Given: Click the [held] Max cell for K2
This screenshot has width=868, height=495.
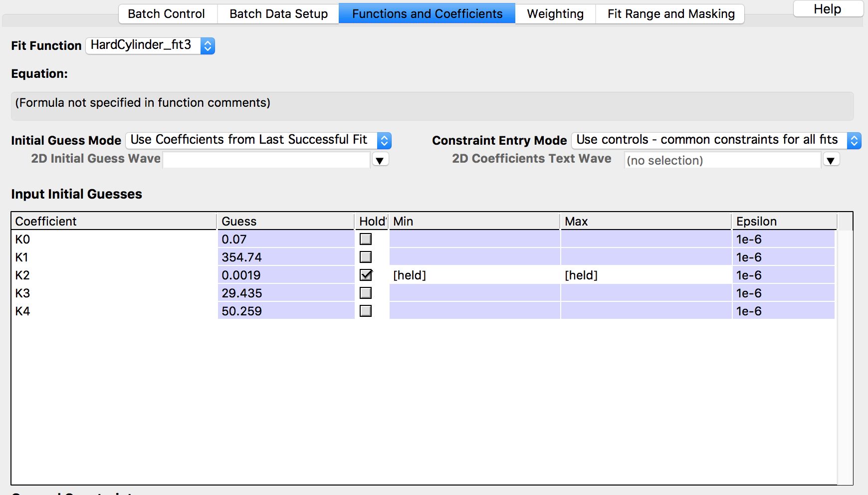Looking at the screenshot, I should [646, 275].
